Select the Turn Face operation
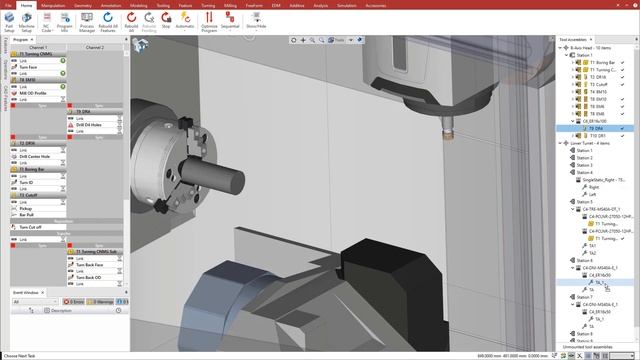Image resolution: width=640 pixels, height=360 pixels. 38,67
